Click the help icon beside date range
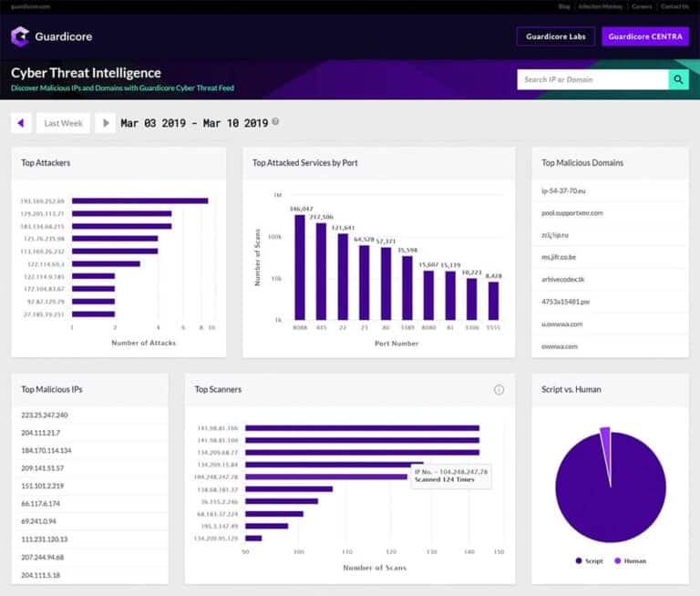Viewport: 700px width, 596px height. point(275,122)
